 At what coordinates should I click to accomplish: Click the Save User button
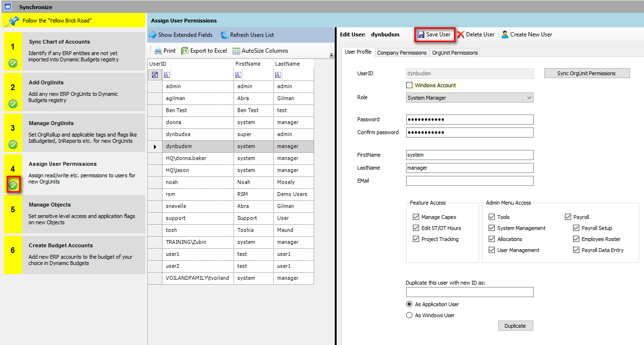[434, 34]
